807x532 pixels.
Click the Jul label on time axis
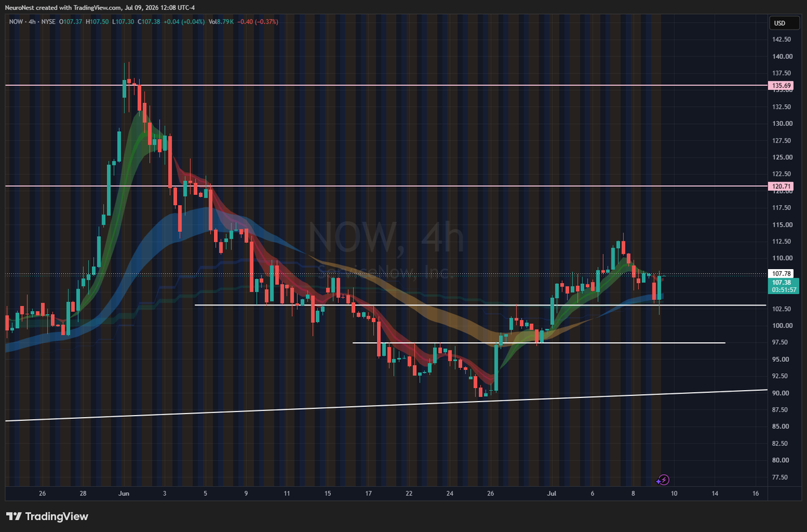[x=551, y=494]
